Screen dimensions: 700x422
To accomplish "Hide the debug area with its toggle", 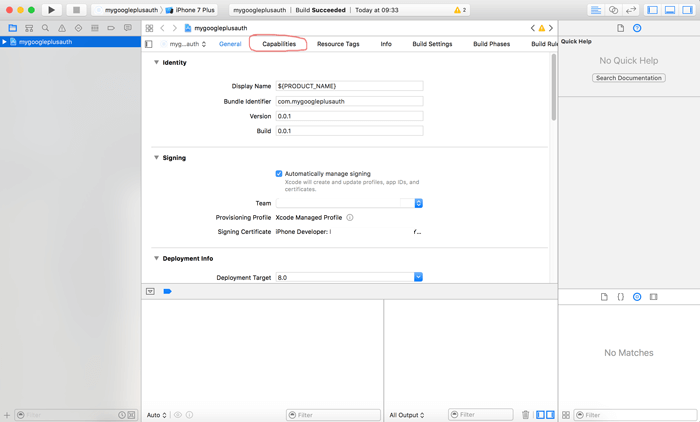I will (150, 292).
